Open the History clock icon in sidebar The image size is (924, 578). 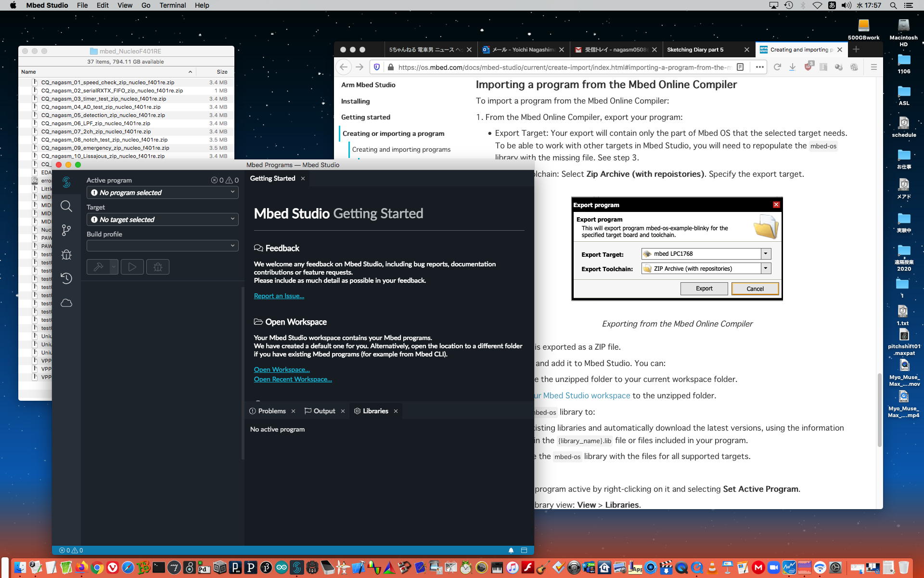(x=66, y=278)
